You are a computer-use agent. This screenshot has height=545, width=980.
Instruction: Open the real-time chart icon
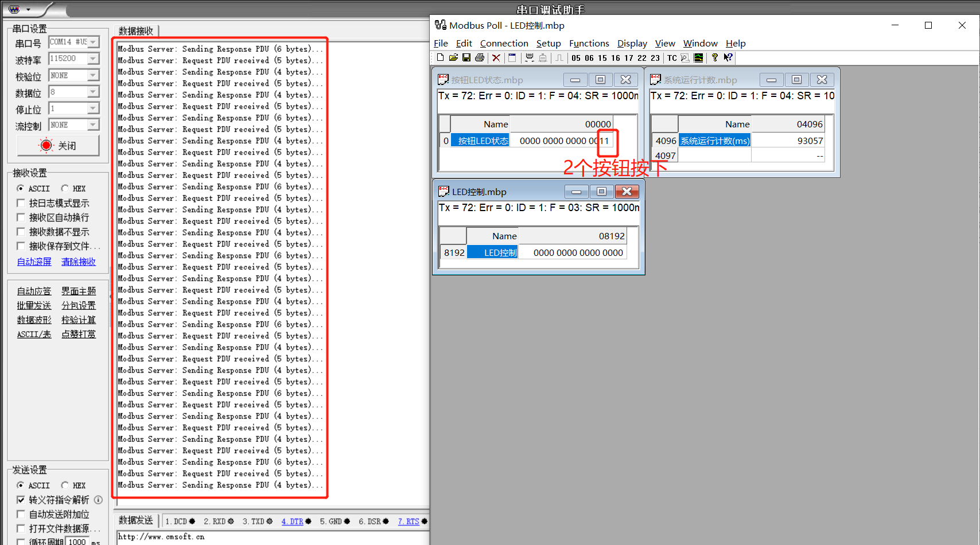(x=698, y=57)
